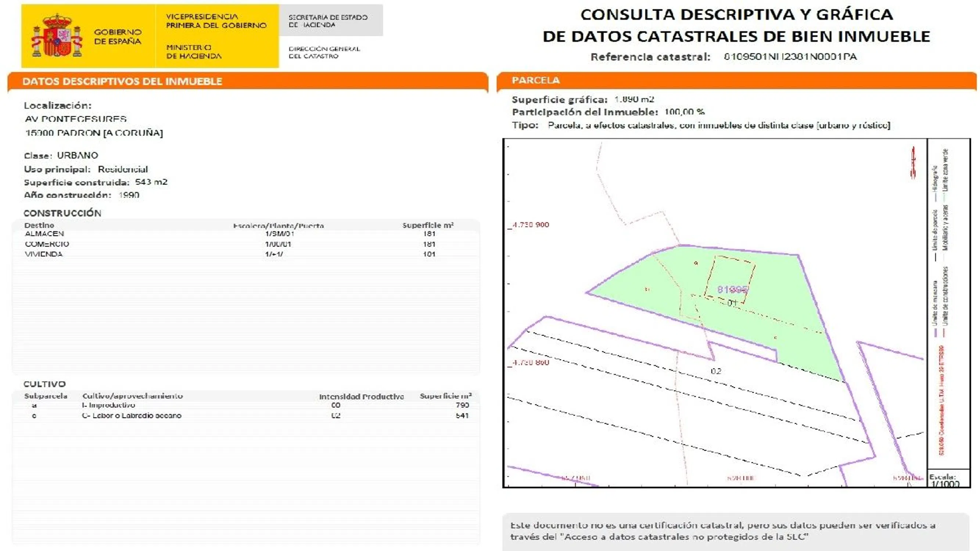Click the Dirección General del Catastro text

point(324,53)
